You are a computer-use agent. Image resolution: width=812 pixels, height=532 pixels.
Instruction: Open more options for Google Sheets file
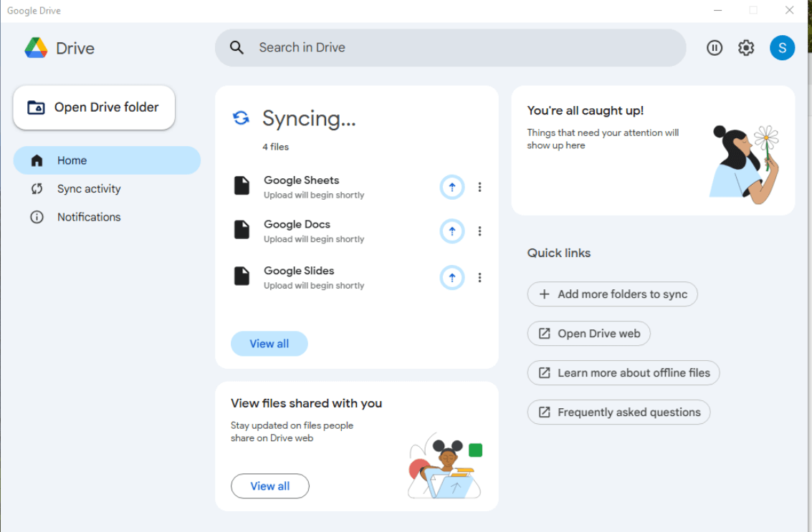[479, 188]
